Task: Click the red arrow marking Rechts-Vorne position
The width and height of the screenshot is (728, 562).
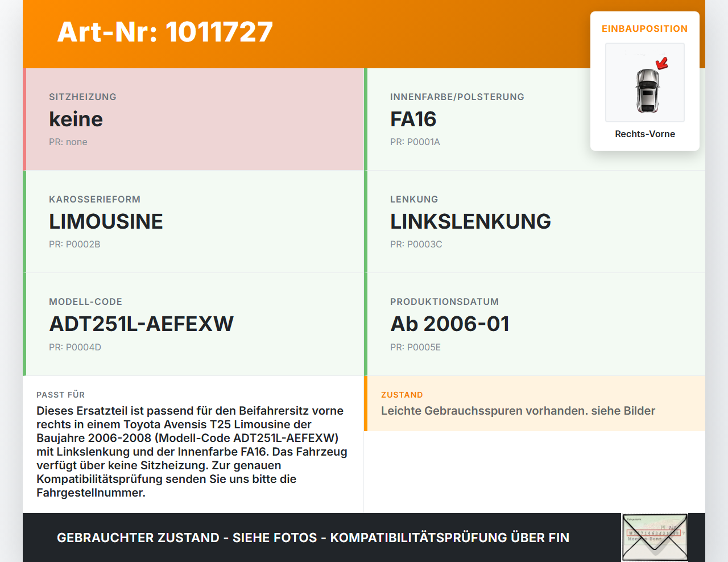Action: click(660, 64)
